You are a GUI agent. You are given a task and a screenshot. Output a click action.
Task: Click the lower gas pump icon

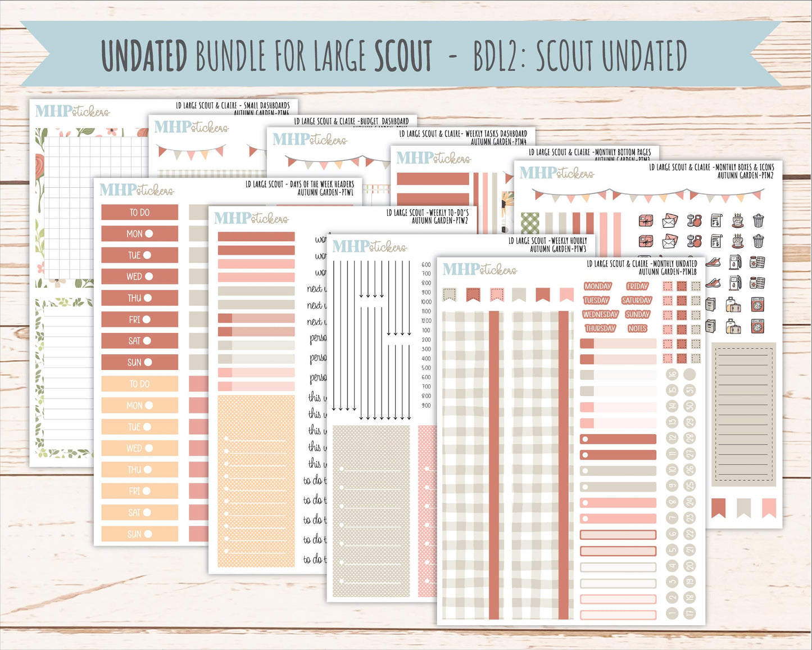click(x=736, y=283)
